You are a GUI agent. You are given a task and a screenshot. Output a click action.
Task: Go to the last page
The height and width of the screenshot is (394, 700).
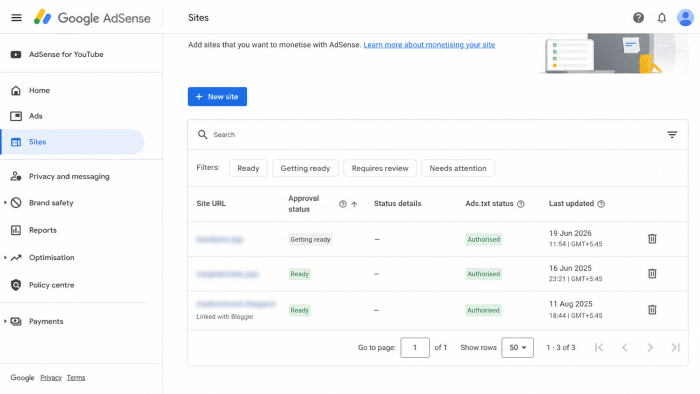click(x=675, y=347)
